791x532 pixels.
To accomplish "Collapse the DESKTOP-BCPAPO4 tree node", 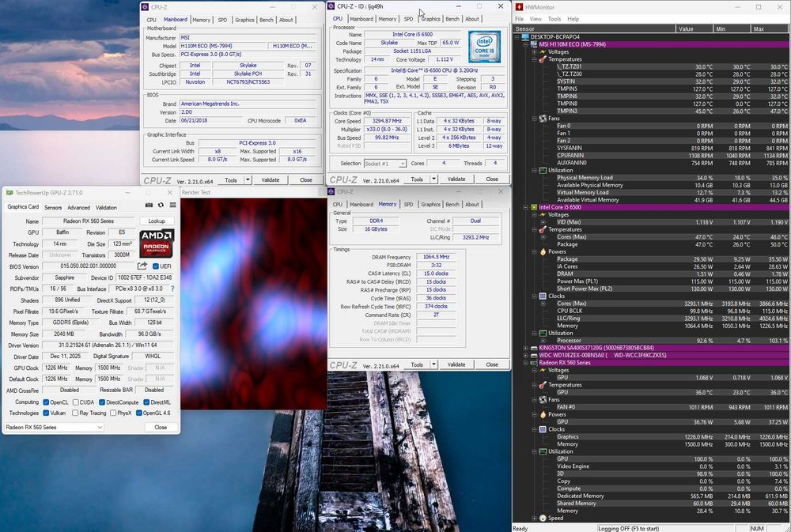I will click(517, 37).
